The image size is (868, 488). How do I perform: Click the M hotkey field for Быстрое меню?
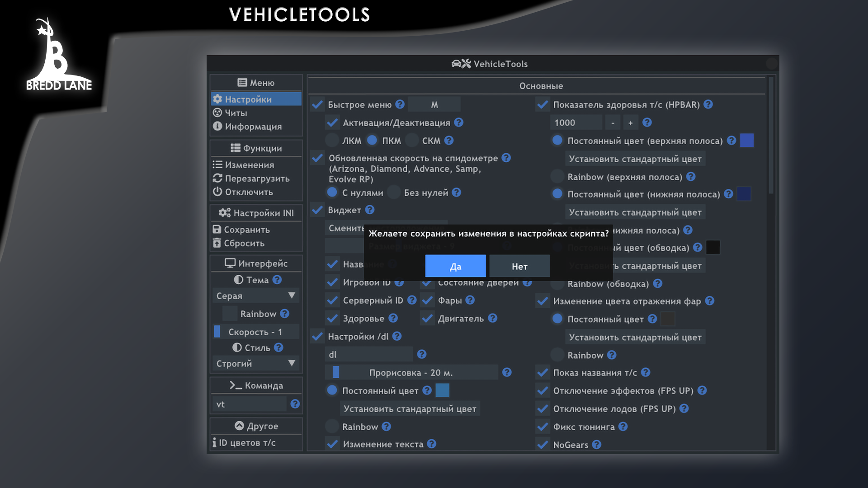click(x=434, y=104)
